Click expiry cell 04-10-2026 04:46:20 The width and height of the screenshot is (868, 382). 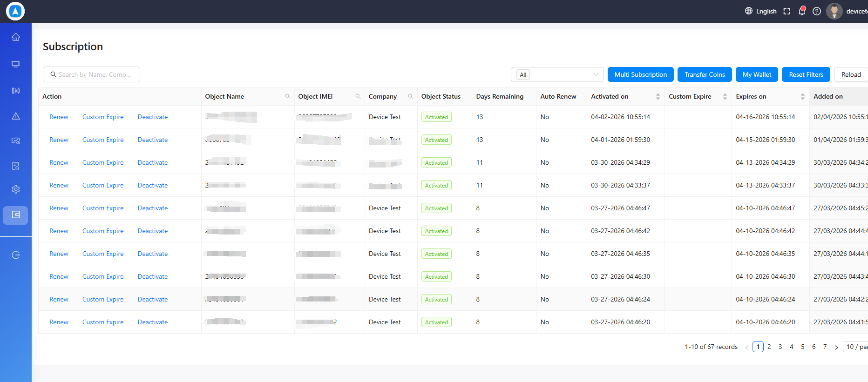[766, 322]
